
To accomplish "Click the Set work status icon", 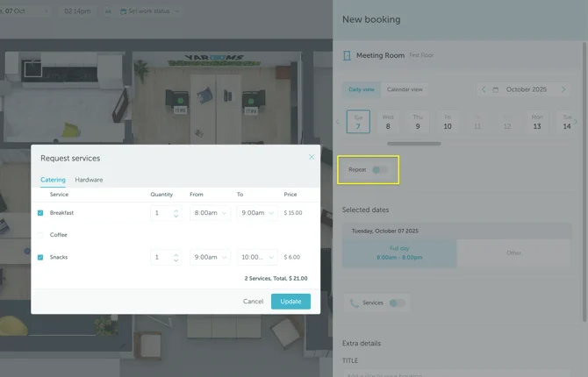I will pos(122,11).
